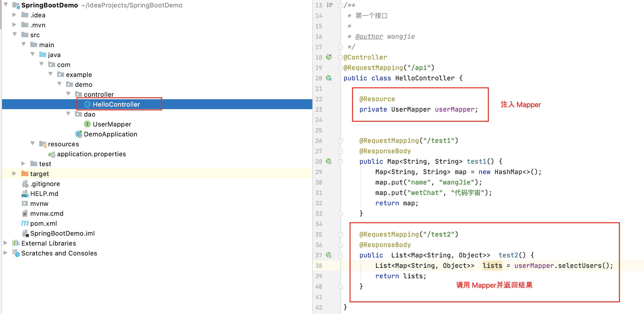Click the DemoApplication run class icon

tap(78, 134)
